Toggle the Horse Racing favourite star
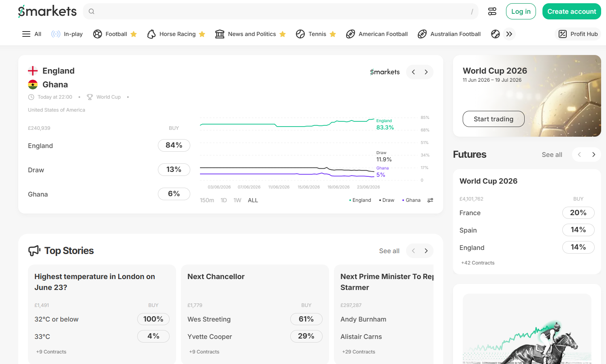606x364 pixels. tap(202, 34)
